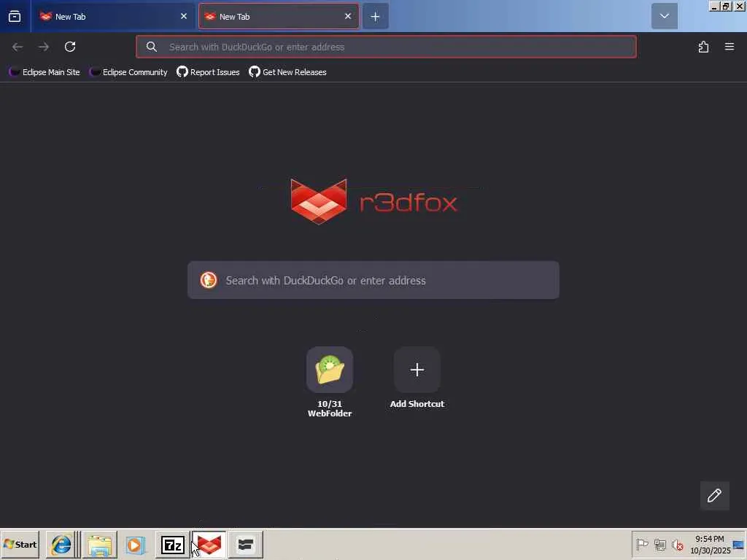The image size is (747, 560).
Task: Click the address bar magnifier icon
Action: point(152,47)
